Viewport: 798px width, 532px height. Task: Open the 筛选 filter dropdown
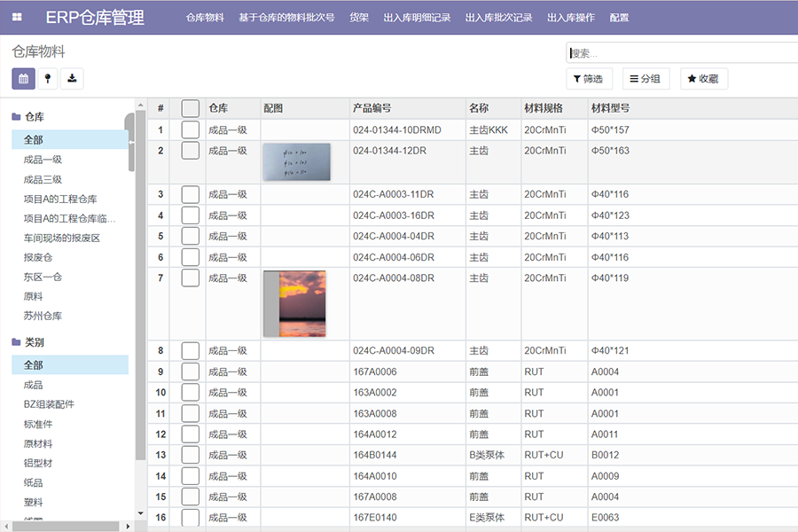coord(589,79)
